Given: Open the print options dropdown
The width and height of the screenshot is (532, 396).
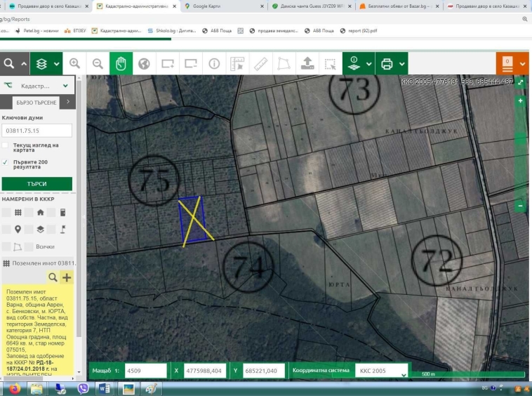Looking at the screenshot, I should [402, 64].
